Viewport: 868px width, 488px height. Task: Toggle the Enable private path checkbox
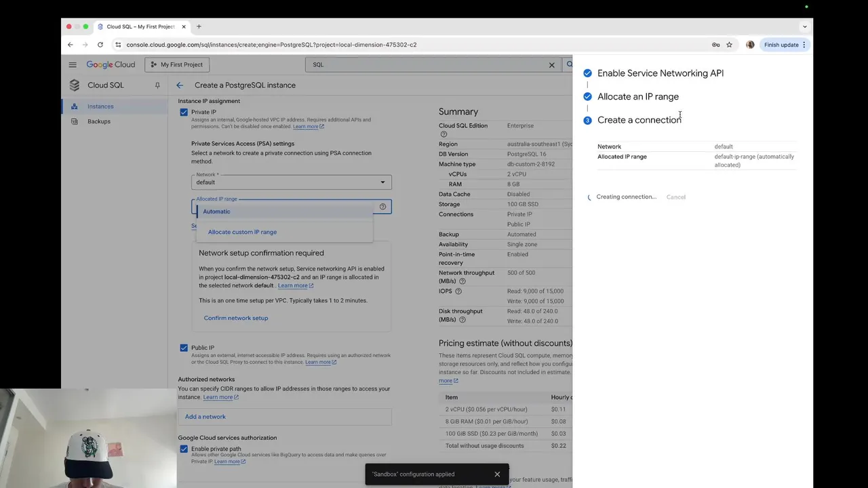tap(184, 449)
